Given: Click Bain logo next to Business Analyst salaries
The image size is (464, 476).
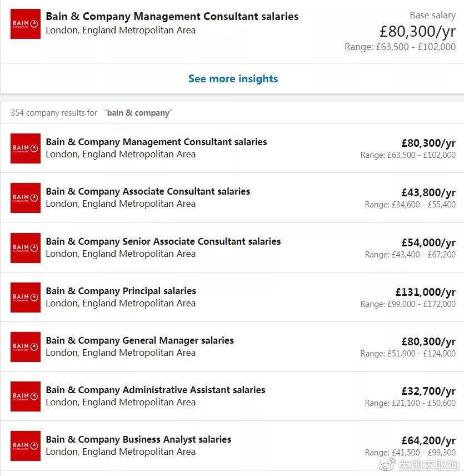Looking at the screenshot, I should tap(26, 446).
